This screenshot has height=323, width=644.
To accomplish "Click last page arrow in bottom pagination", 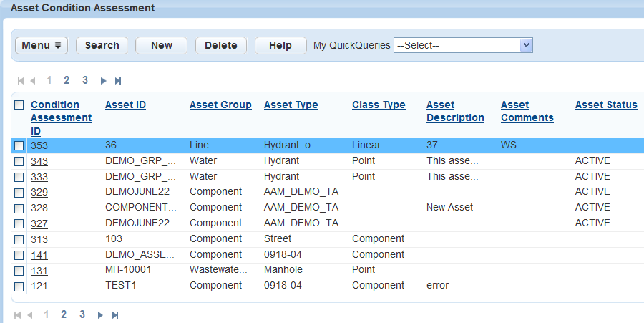I will pos(115,314).
